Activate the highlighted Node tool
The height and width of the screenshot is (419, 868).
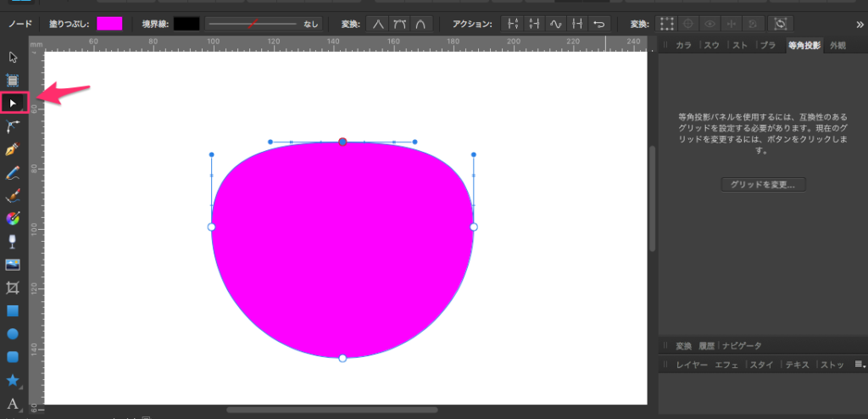14,103
